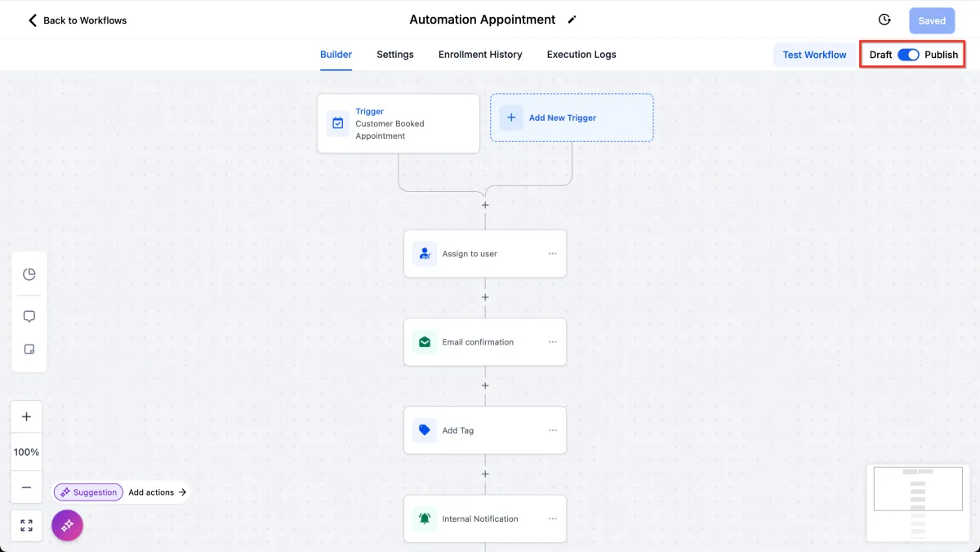Click Add New Trigger box
Viewport: 980px width, 552px height.
click(572, 118)
